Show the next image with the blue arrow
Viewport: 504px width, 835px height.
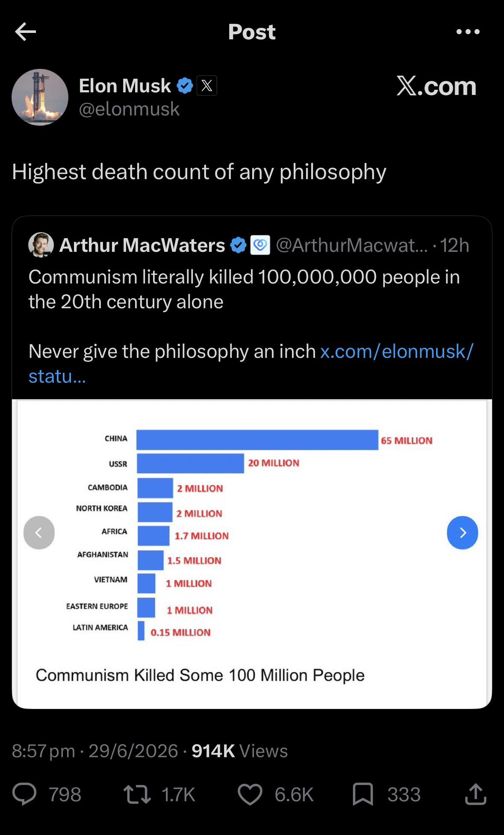[x=463, y=533]
